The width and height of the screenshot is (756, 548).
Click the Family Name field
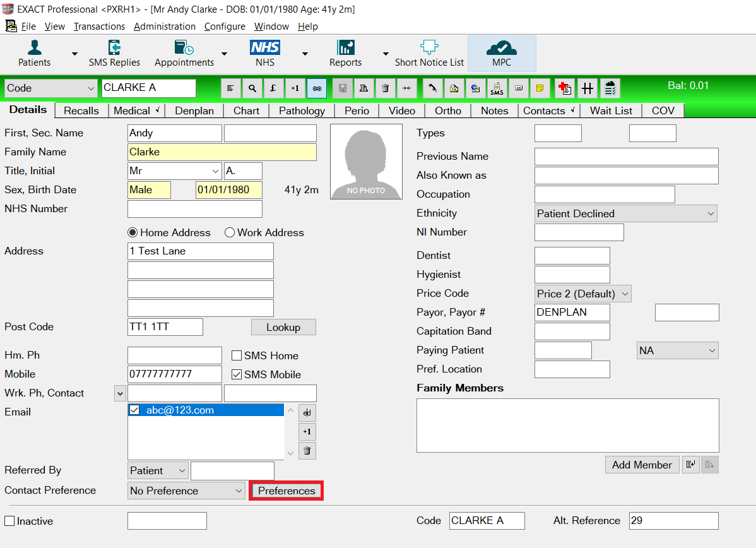pos(221,152)
